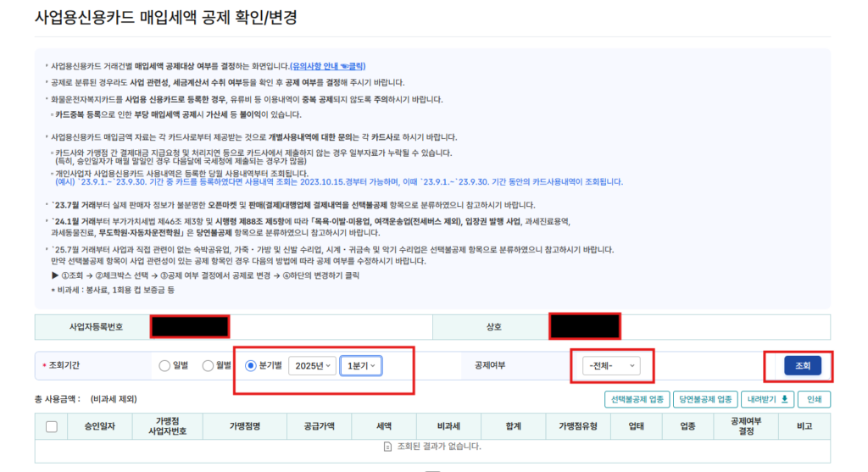
Task: Click the 내려받기 download button
Action: click(767, 399)
